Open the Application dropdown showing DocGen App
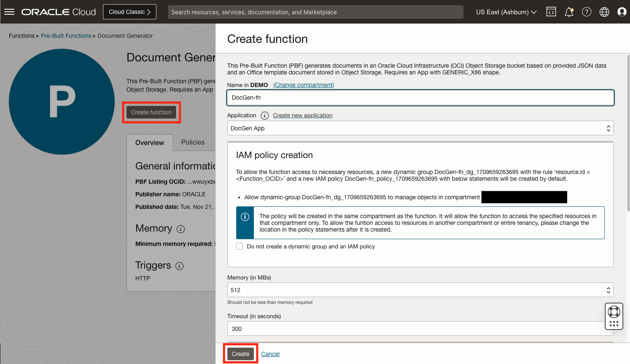The image size is (630, 364). [x=420, y=128]
